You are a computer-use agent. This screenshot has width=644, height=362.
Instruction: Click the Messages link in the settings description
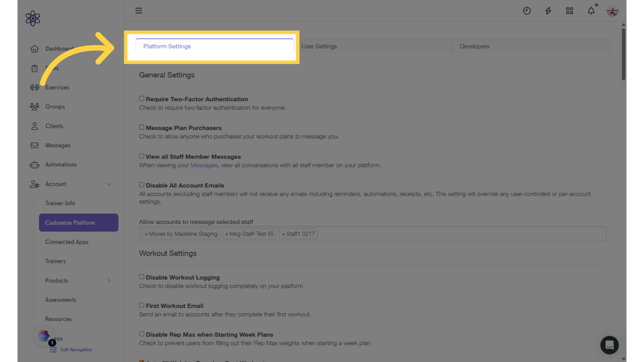point(204,165)
